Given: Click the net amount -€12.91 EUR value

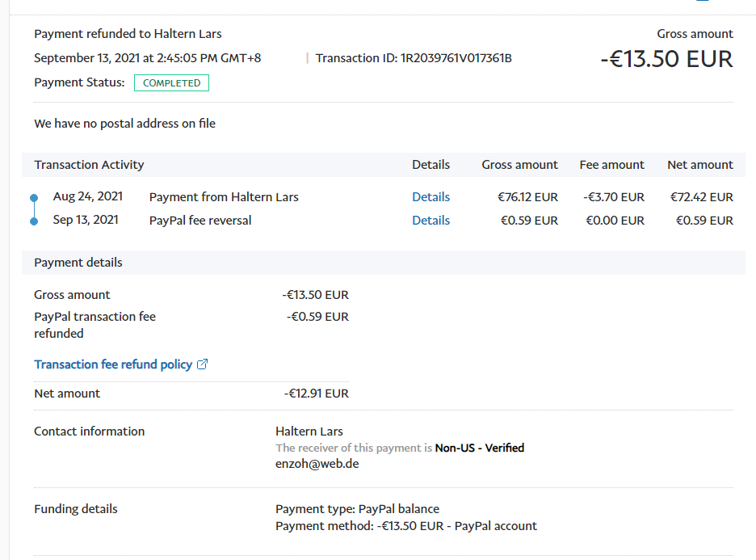Looking at the screenshot, I should pos(316,394).
